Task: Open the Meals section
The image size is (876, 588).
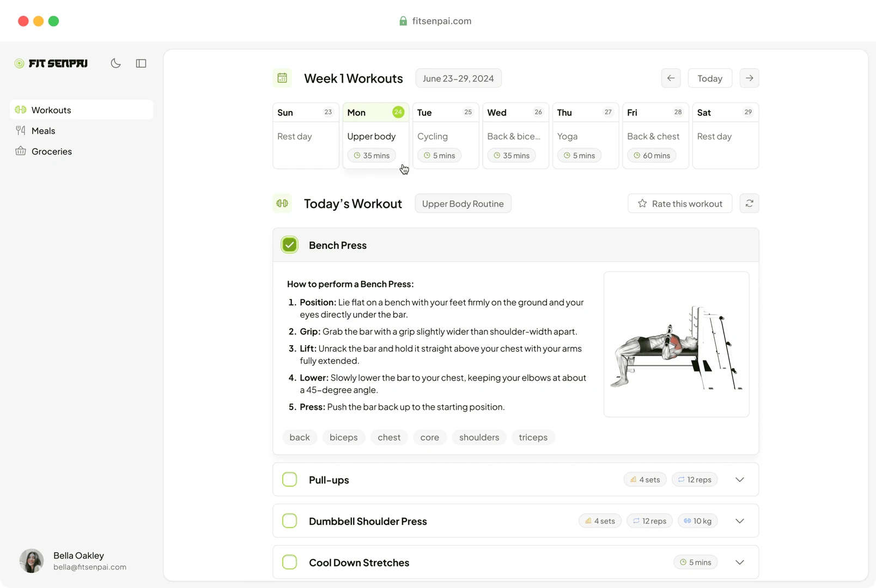Action: coord(44,131)
